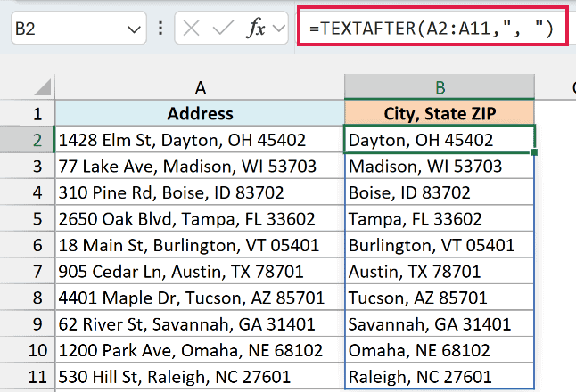This screenshot has width=576, height=392.
Task: Select column A header
Action: [x=200, y=87]
